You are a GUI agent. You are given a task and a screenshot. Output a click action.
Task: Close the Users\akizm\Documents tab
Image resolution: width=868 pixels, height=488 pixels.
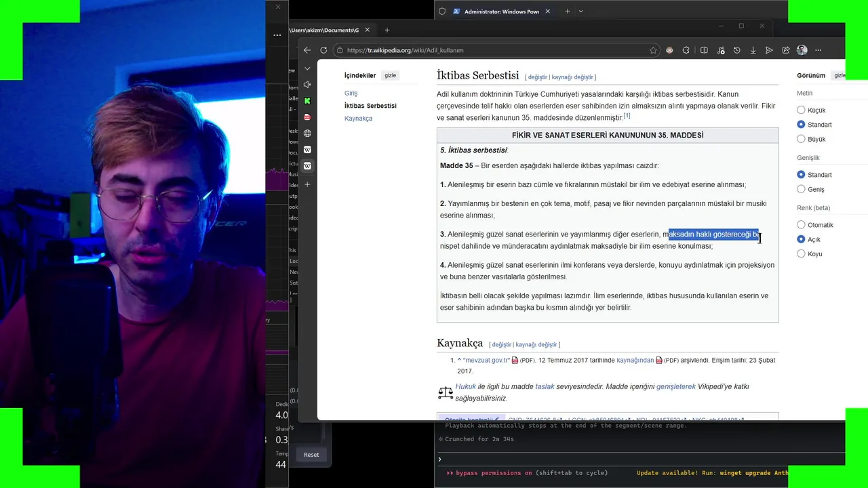pyautogui.click(x=368, y=30)
